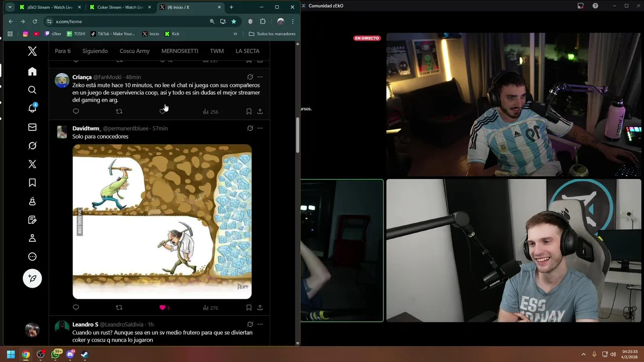Expand Chrome tab search chevron
Screen dimensions: 644x362
point(10,7)
